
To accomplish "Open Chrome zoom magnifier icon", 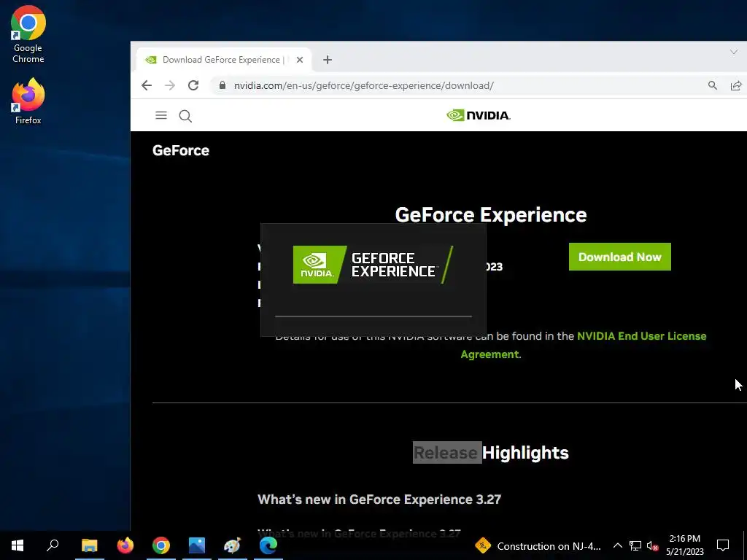I will (712, 85).
